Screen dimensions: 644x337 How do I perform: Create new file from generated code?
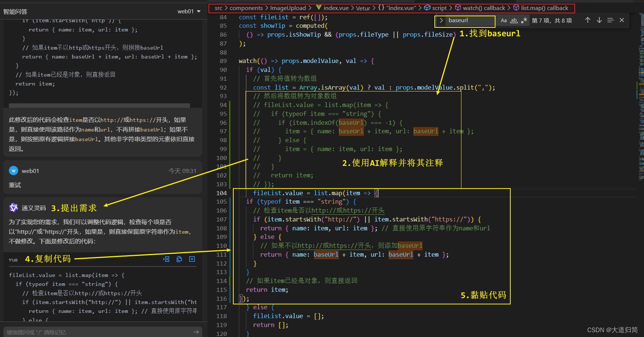(x=192, y=259)
